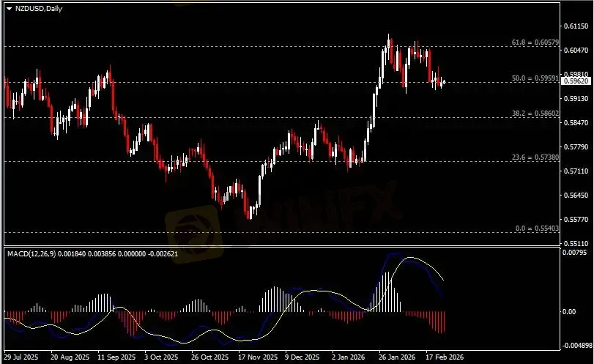594x364 pixels.
Task: Pick the 23.6 = 0.57380 Fibonacci level label
Action: click(x=534, y=157)
